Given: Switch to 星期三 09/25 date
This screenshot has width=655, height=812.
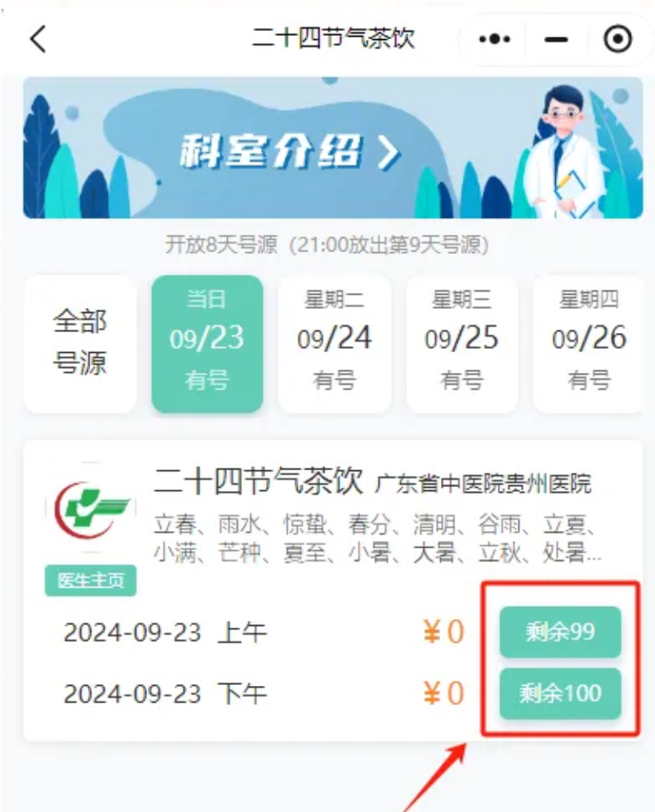Looking at the screenshot, I should click(x=462, y=344).
